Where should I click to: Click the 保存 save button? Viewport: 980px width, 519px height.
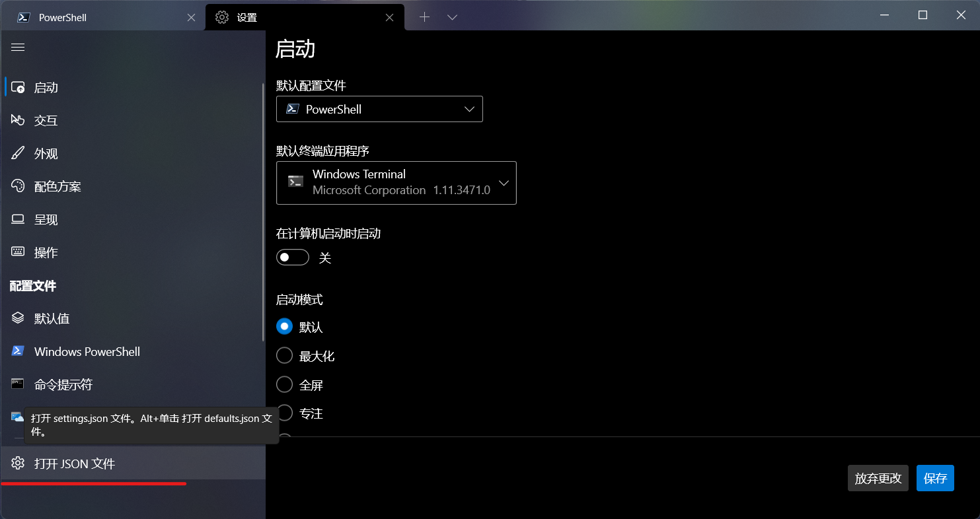point(935,478)
